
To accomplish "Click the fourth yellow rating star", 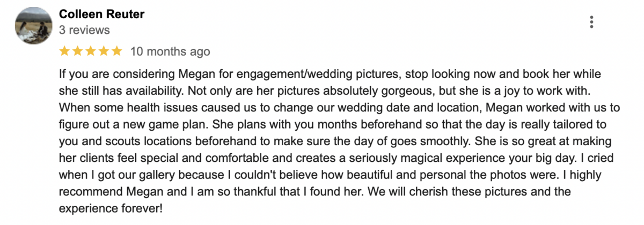I will [104, 51].
